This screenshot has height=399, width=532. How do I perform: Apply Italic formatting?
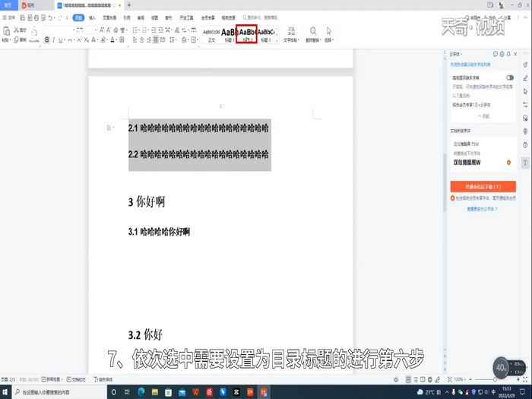click(x=54, y=40)
